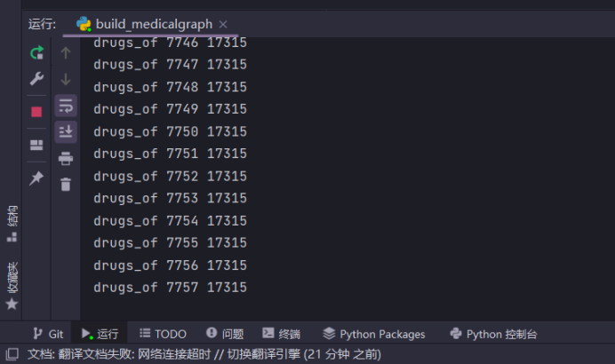Close the build_medicalgraph run tab
The width and height of the screenshot is (615, 364).
[223, 24]
